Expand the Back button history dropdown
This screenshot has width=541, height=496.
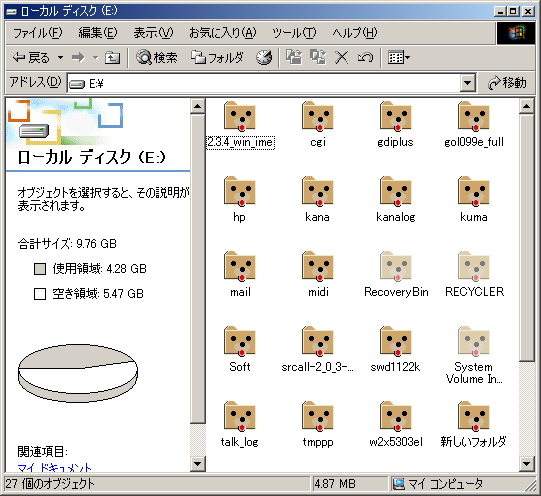[x=60, y=58]
